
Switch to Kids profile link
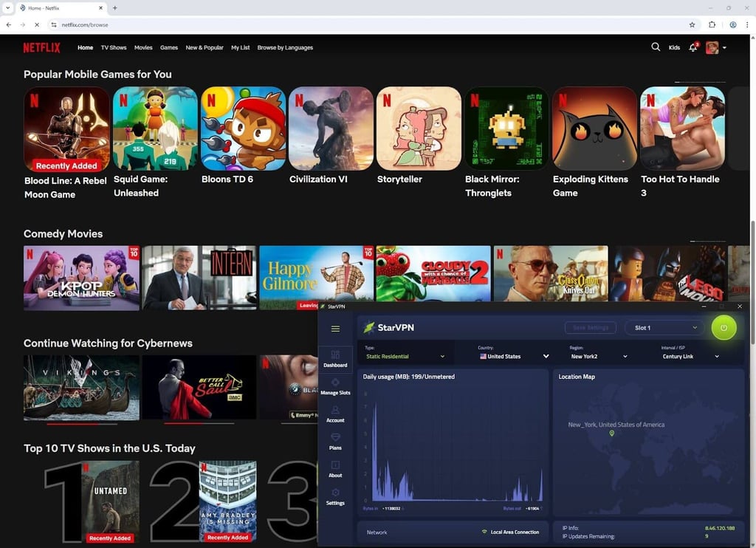click(x=674, y=47)
